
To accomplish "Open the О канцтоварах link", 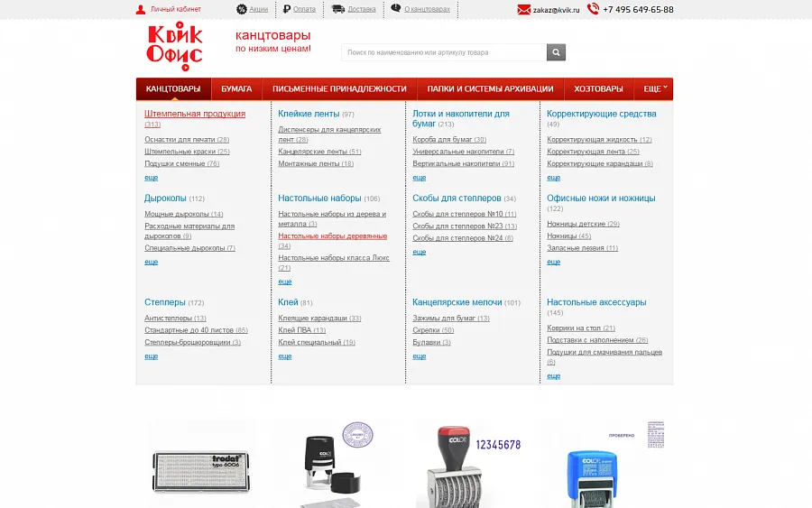I will coord(428,9).
